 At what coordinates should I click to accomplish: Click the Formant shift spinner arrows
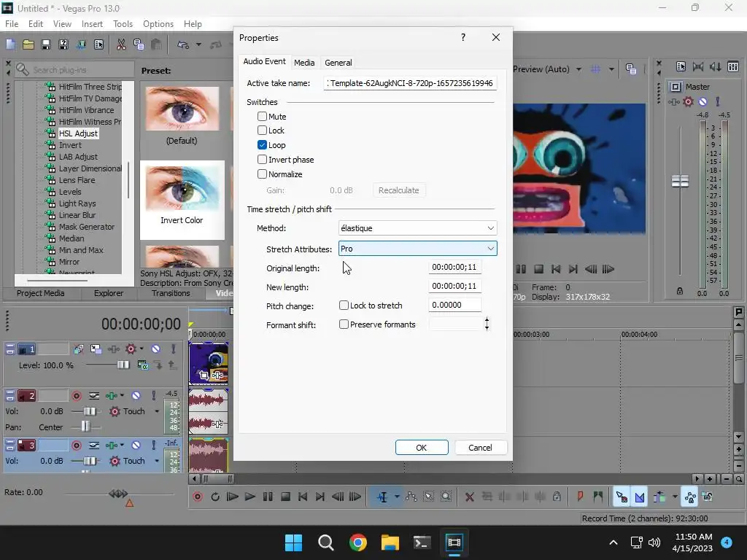tap(487, 324)
